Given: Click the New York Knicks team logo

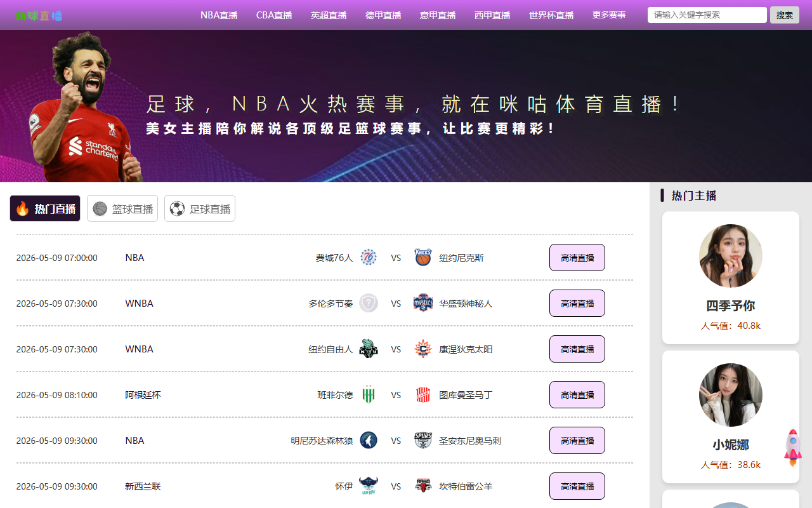Looking at the screenshot, I should [423, 257].
